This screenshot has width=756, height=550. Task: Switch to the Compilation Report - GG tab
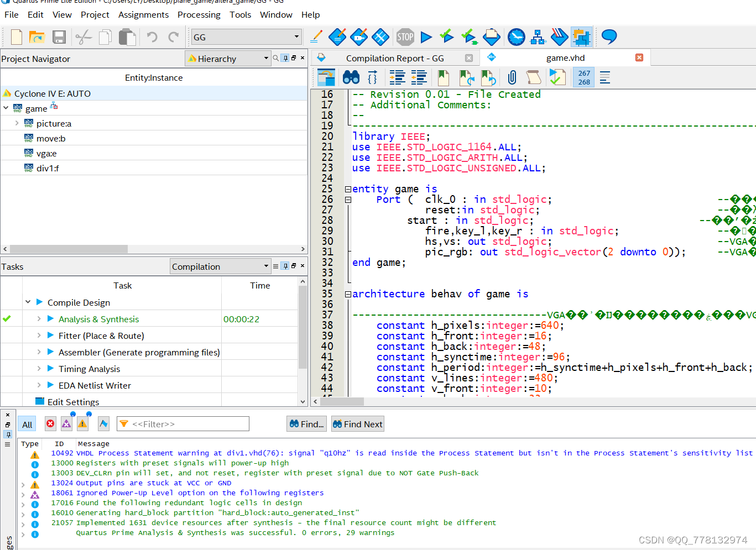pyautogui.click(x=395, y=58)
